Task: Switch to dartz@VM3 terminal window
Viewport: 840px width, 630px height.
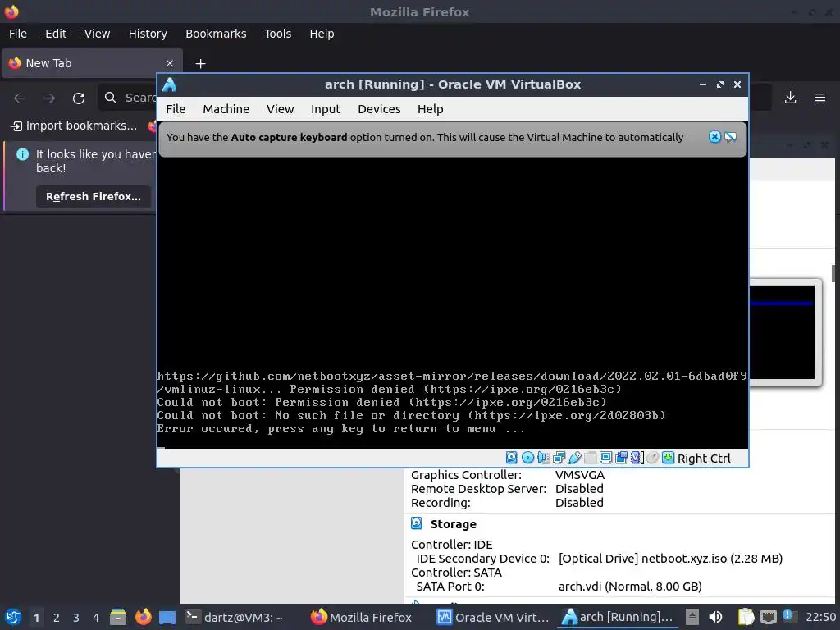Action: [234, 617]
